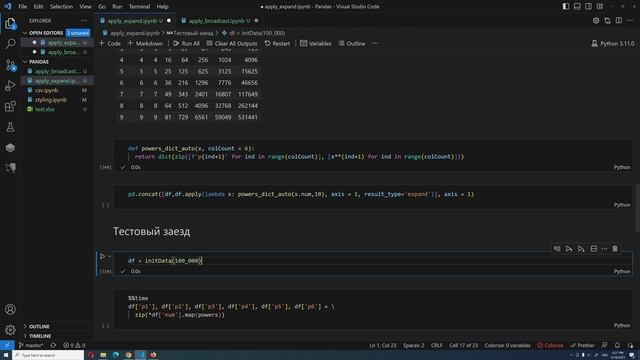Open notebook toolbar overflow ellipsis
Screen dimensions: 640x360
pyautogui.click(x=375, y=43)
